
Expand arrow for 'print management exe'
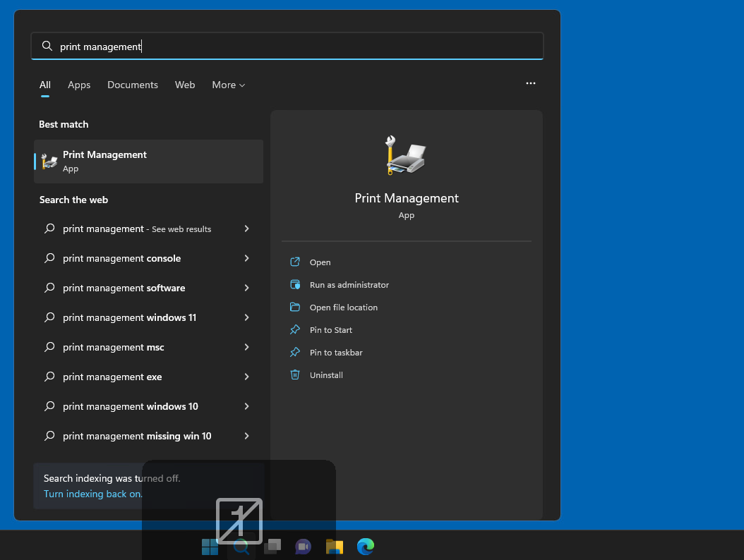tap(247, 377)
